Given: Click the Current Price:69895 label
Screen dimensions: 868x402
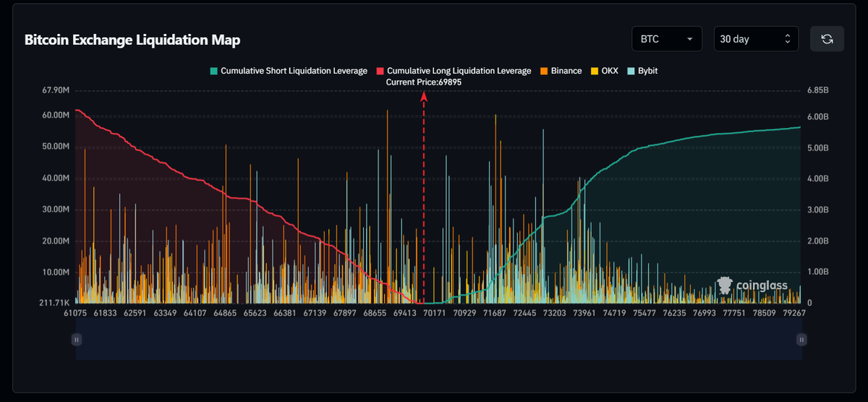Looking at the screenshot, I should point(424,82).
